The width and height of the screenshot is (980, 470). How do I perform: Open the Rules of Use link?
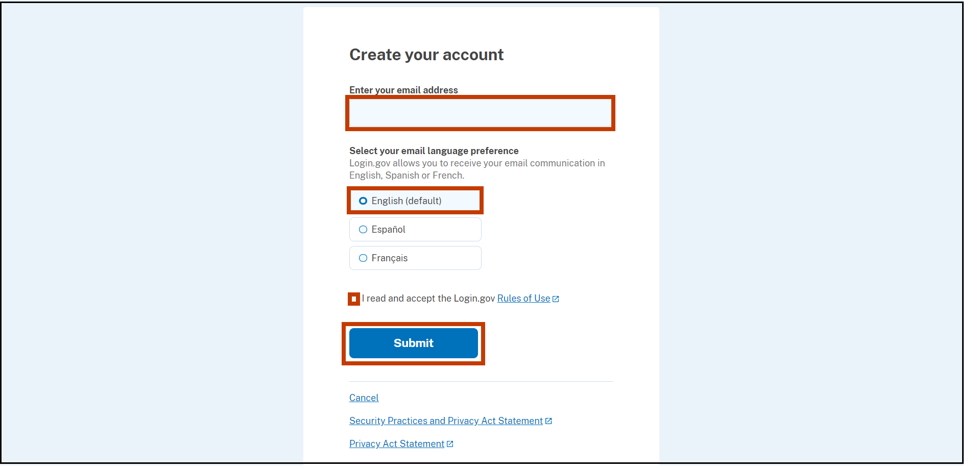(523, 298)
